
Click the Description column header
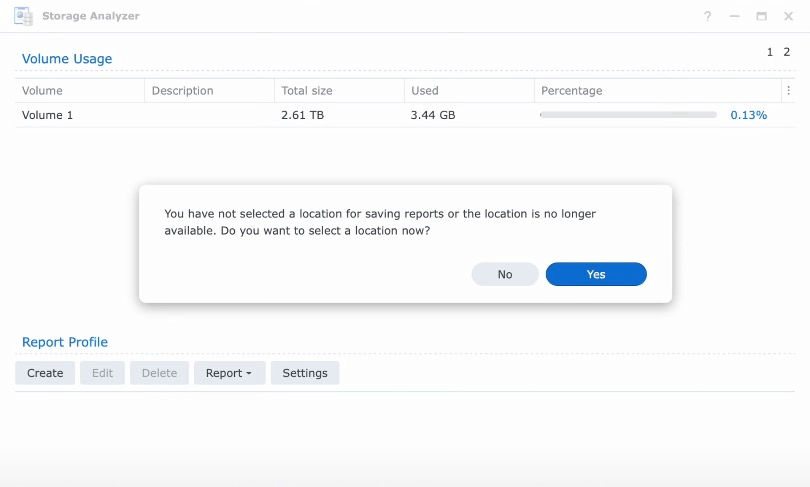click(182, 91)
